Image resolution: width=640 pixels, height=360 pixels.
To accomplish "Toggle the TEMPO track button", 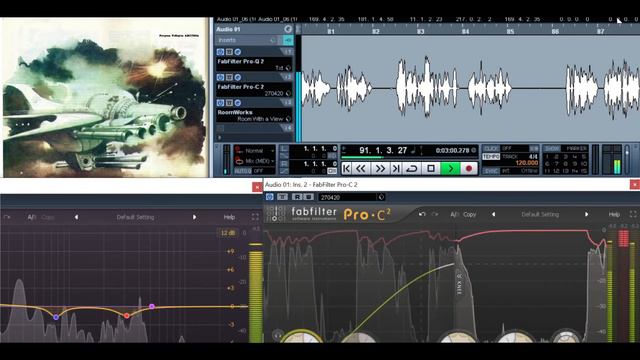I will click(491, 156).
